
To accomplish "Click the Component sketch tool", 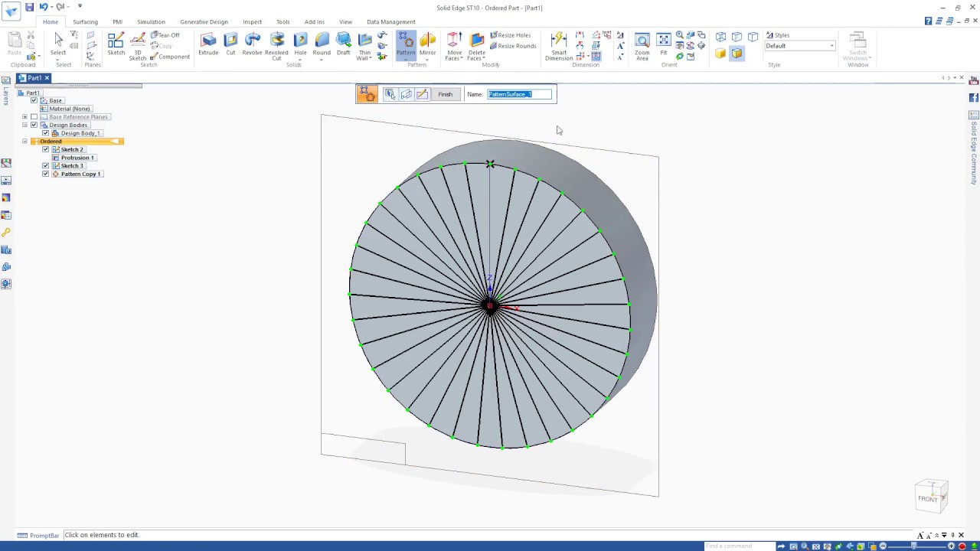I will pyautogui.click(x=169, y=57).
